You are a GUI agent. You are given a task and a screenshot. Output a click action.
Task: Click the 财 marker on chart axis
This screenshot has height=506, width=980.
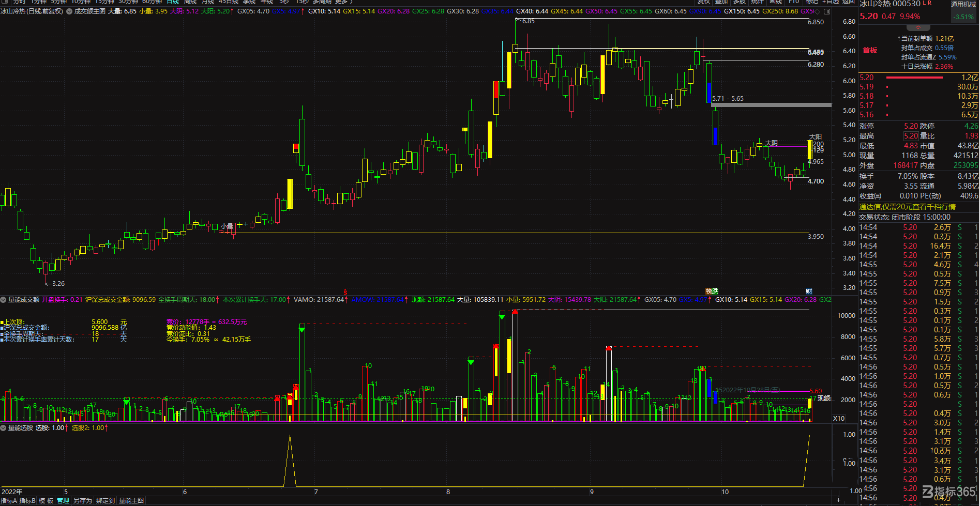(809, 292)
